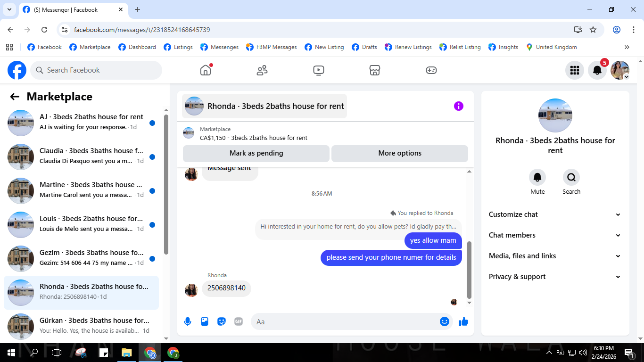Expand Media, files and links section

[555, 256]
